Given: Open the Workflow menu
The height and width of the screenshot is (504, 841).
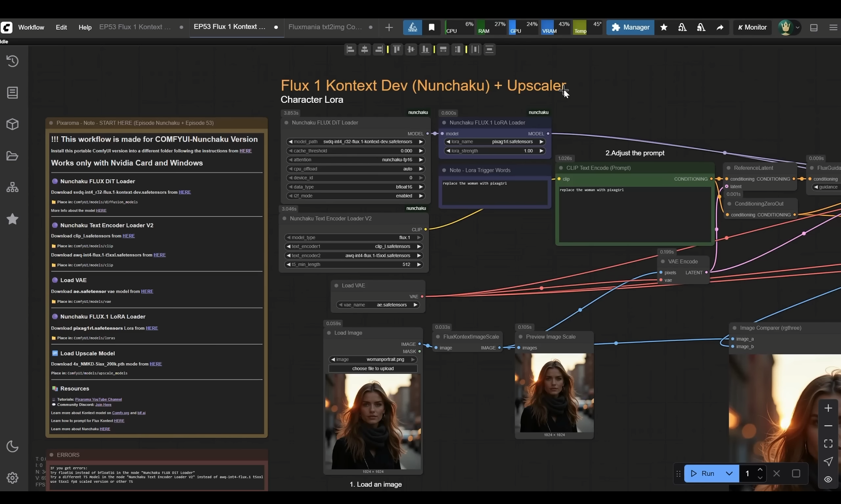Looking at the screenshot, I should pos(31,27).
